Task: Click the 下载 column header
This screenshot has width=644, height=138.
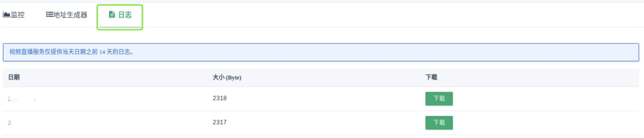Action: click(431, 77)
